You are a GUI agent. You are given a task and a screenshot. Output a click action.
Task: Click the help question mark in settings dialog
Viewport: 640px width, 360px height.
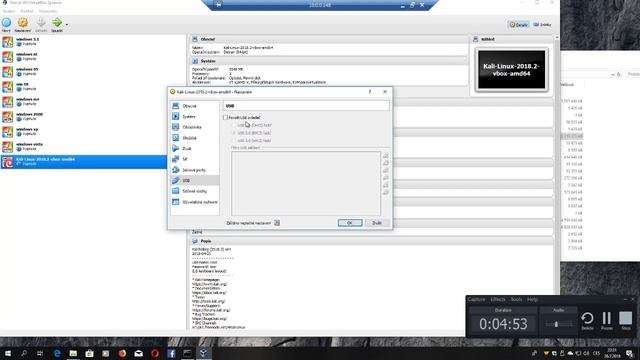(x=370, y=92)
